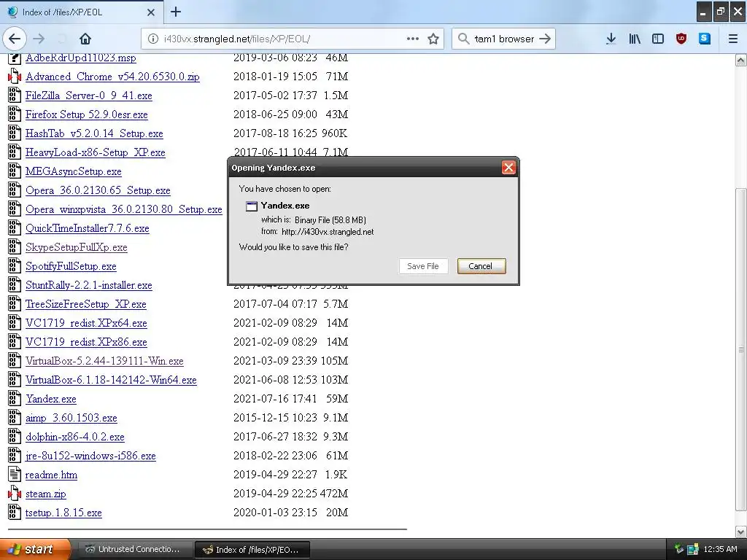Click the browser Back arrow button
This screenshot has height=560, width=747.
15,39
